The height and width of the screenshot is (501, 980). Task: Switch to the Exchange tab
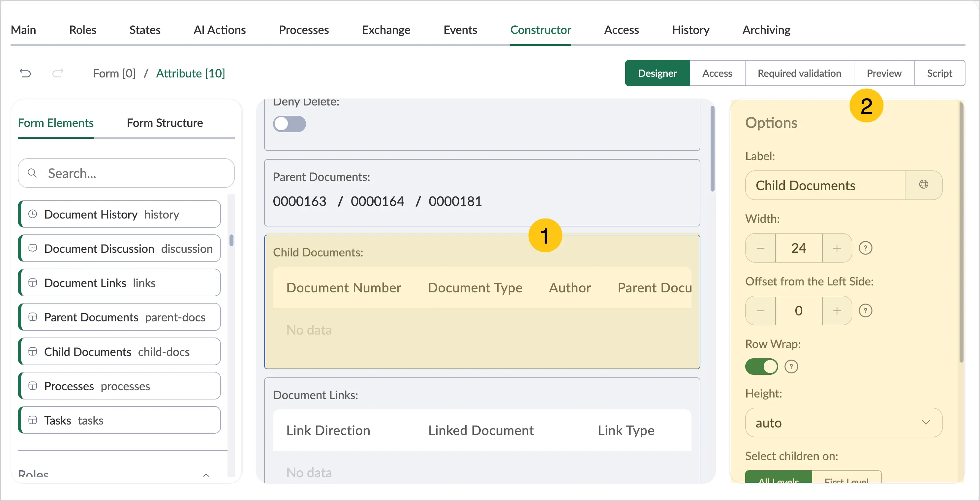386,30
